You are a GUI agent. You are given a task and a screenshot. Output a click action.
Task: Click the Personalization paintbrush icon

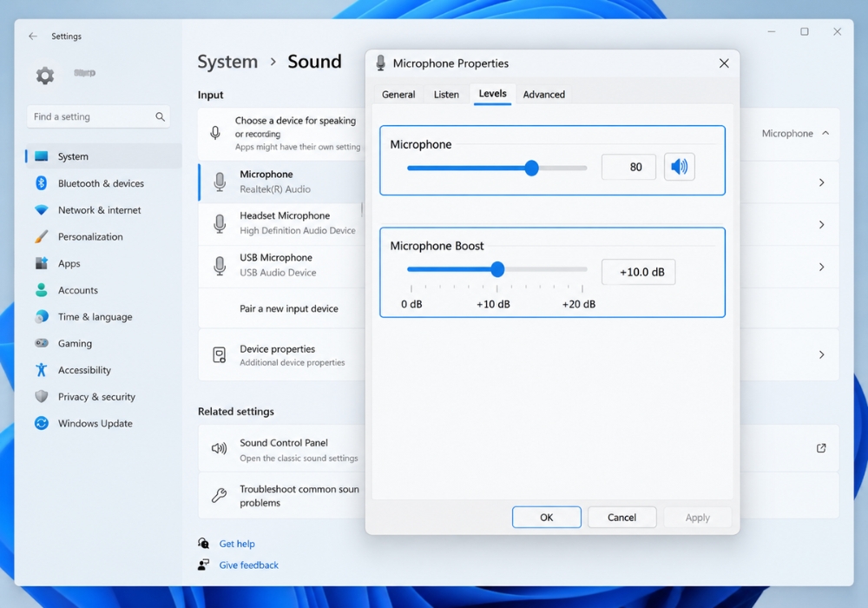(x=41, y=236)
